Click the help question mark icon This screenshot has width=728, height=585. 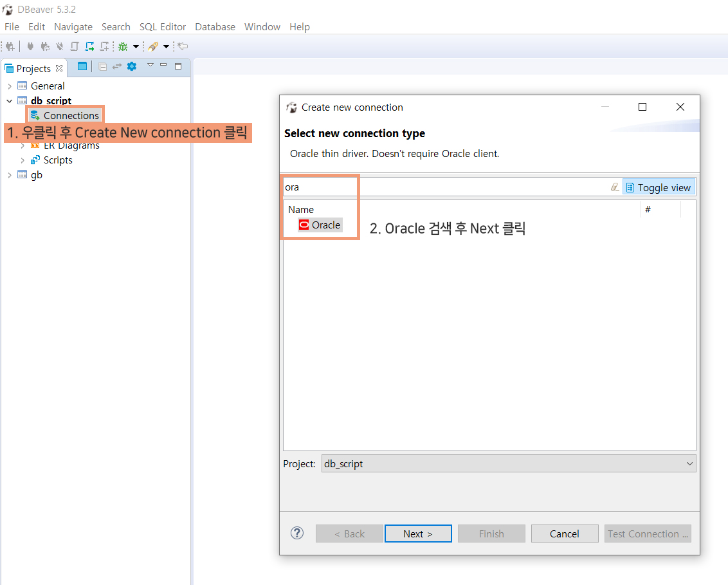tap(297, 533)
